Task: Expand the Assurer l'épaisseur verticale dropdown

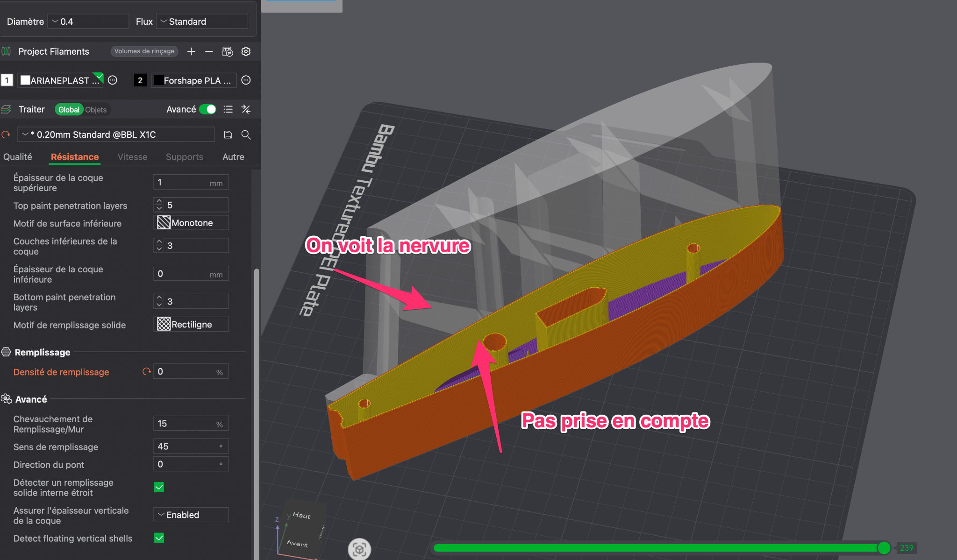Action: 191,515
